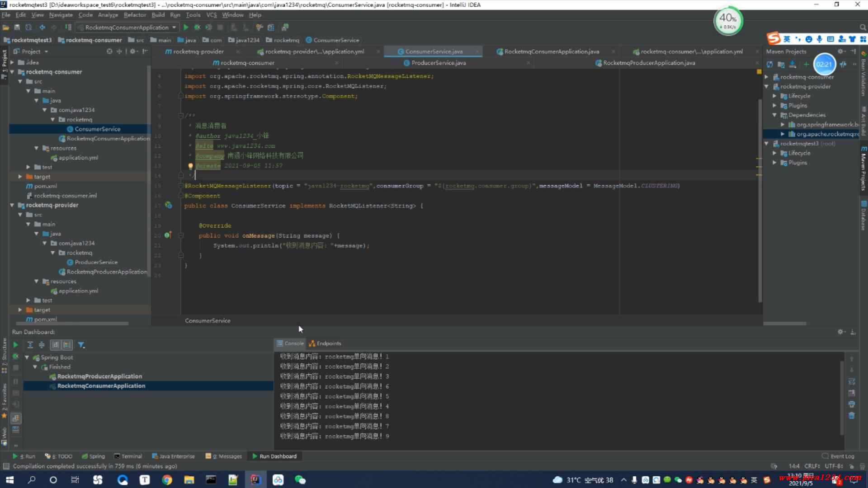Expand org.apache.rocketmq dependency node
The height and width of the screenshot is (488, 868).
click(x=783, y=134)
